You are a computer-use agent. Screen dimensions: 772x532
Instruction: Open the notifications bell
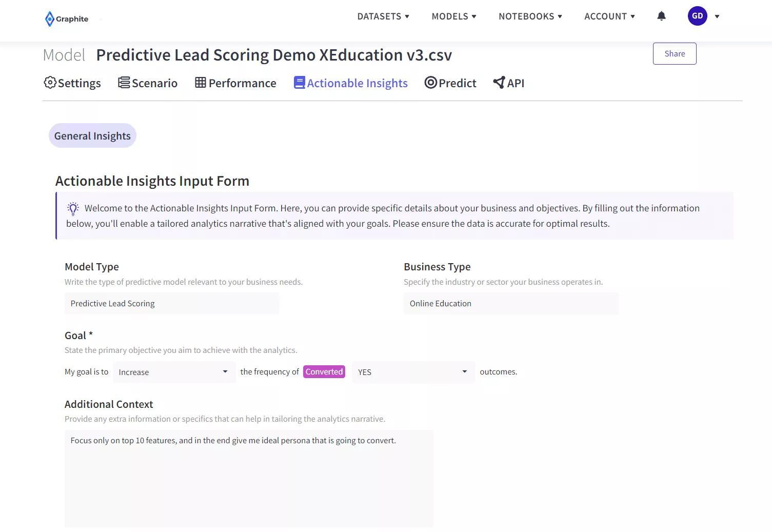(661, 16)
